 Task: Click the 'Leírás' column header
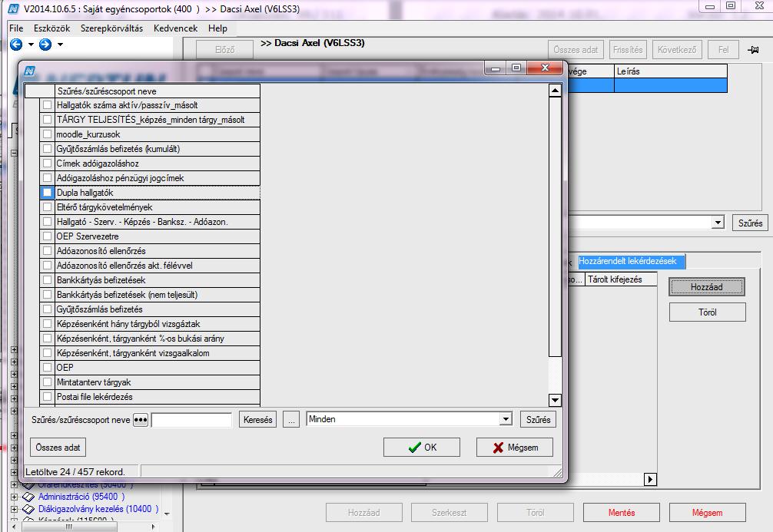click(671, 71)
